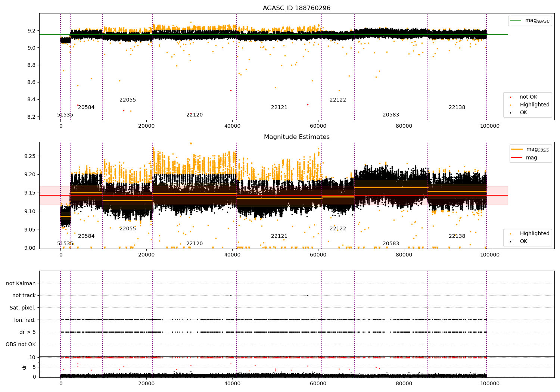The height and width of the screenshot is (392, 560).
Task: Click "OK" legend entry in Magnitude Estimates plot
Action: tap(523, 242)
